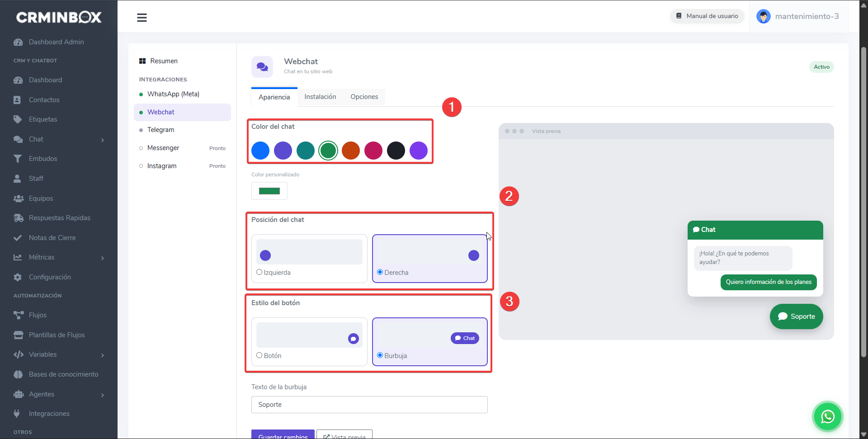
Task: Click the Agentes robot icon
Action: (x=19, y=394)
